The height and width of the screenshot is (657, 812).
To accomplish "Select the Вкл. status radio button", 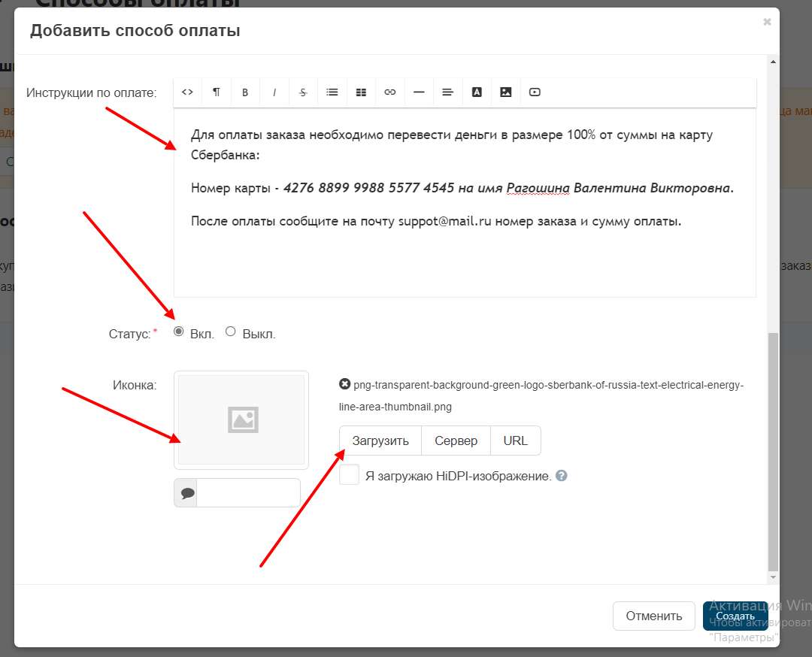I will point(179,332).
